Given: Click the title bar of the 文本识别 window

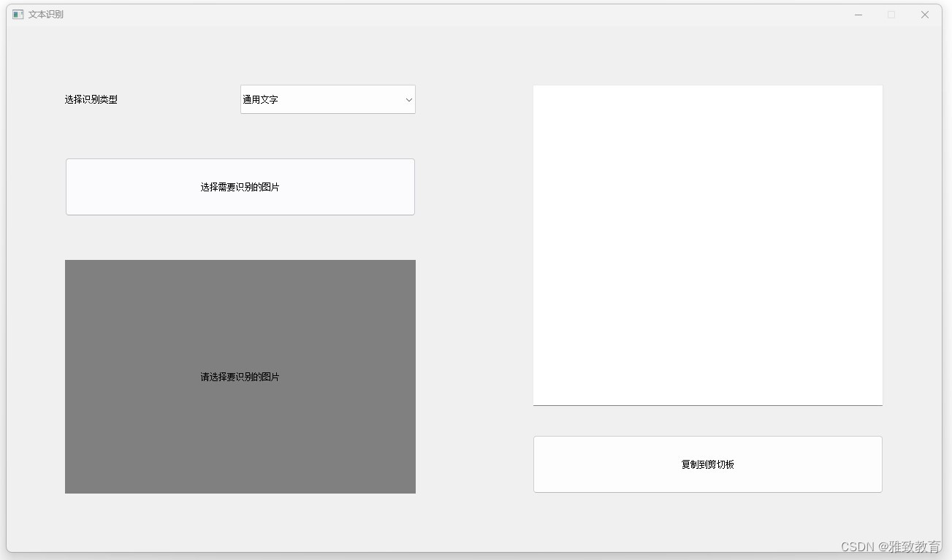Looking at the screenshot, I should click(x=438, y=14).
